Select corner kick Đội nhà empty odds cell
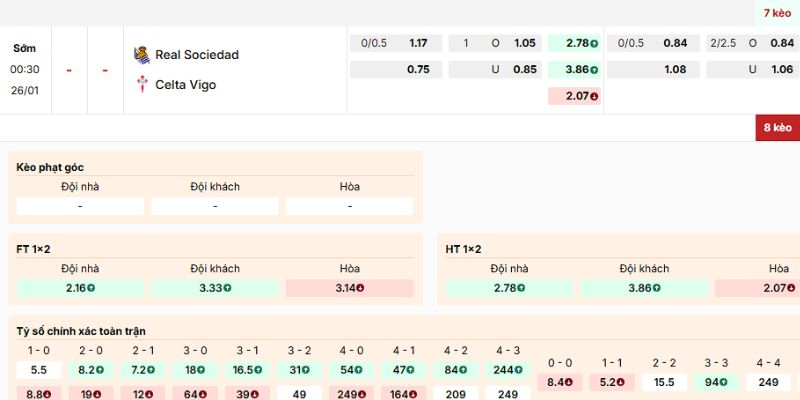This screenshot has width=800, height=400. (80, 206)
